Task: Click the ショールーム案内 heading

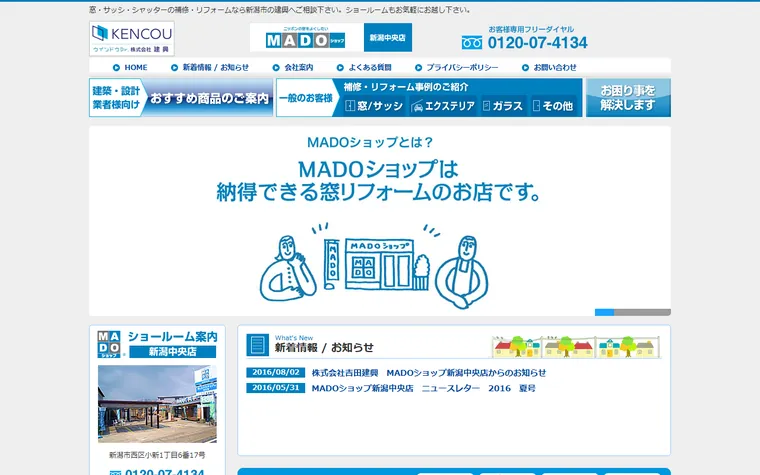Action: (173, 337)
